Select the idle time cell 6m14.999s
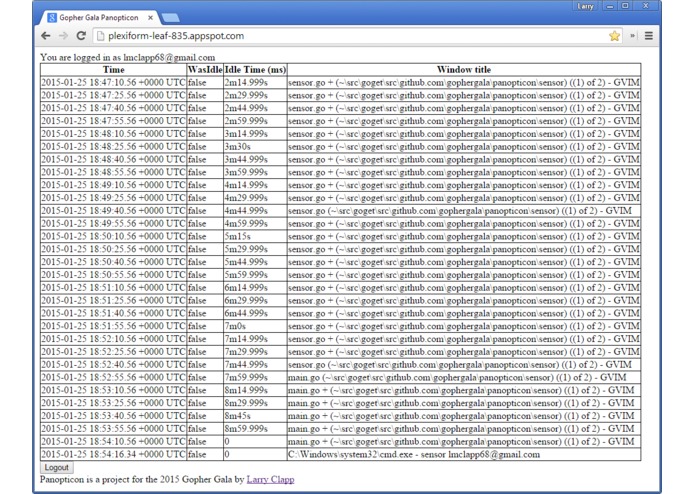Screen dimensions: 695x494 255,288
